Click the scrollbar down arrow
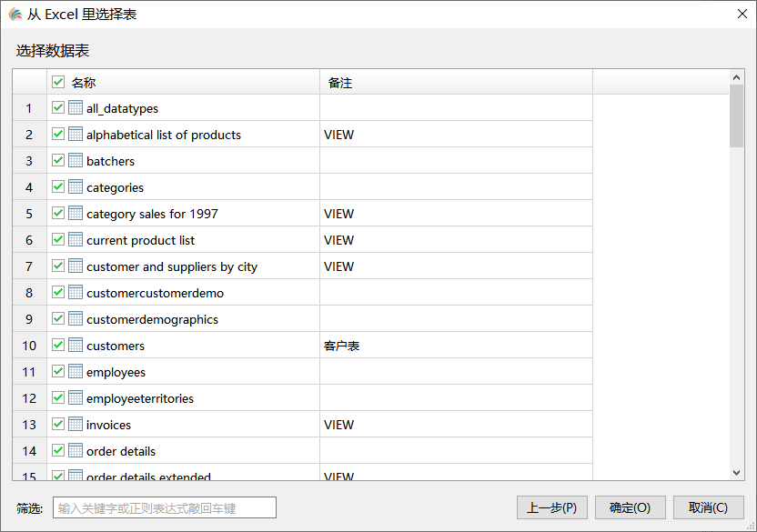 tap(737, 473)
